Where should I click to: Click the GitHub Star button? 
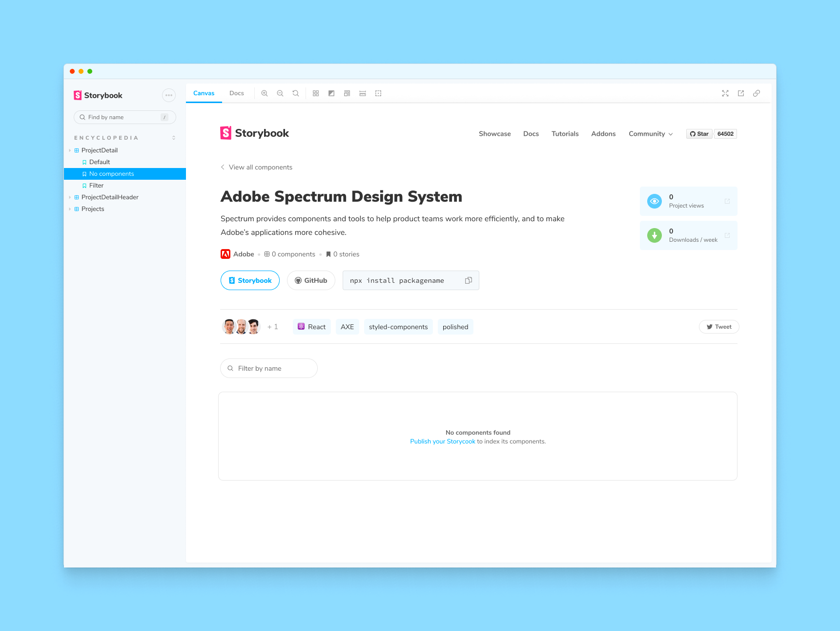click(x=699, y=134)
